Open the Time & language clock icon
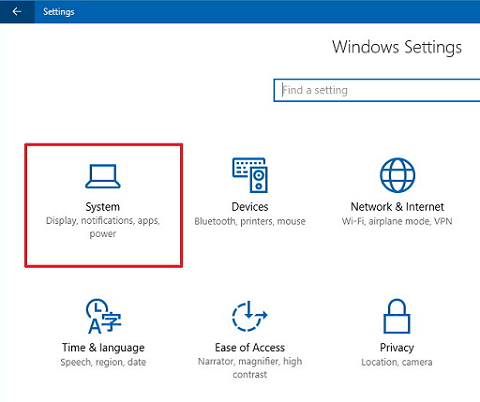The width and height of the screenshot is (480, 402). (x=103, y=316)
